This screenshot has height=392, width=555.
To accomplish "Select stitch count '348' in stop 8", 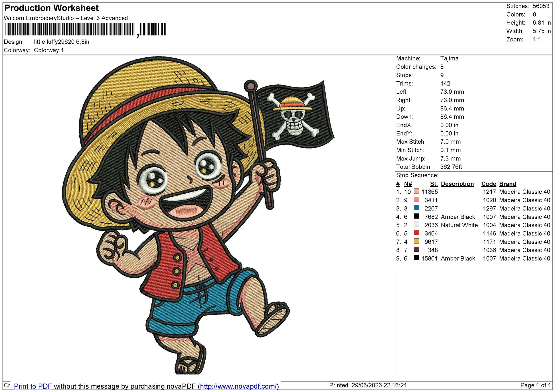I will click(x=433, y=250).
